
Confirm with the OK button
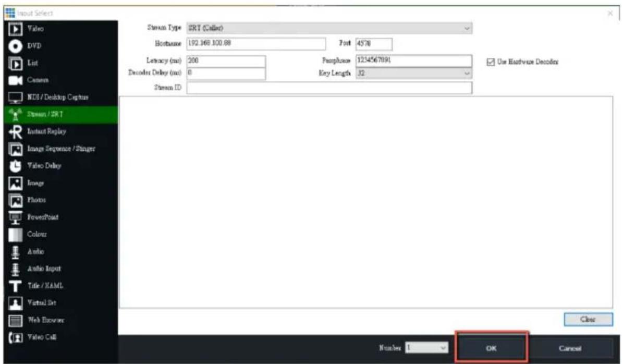491,348
